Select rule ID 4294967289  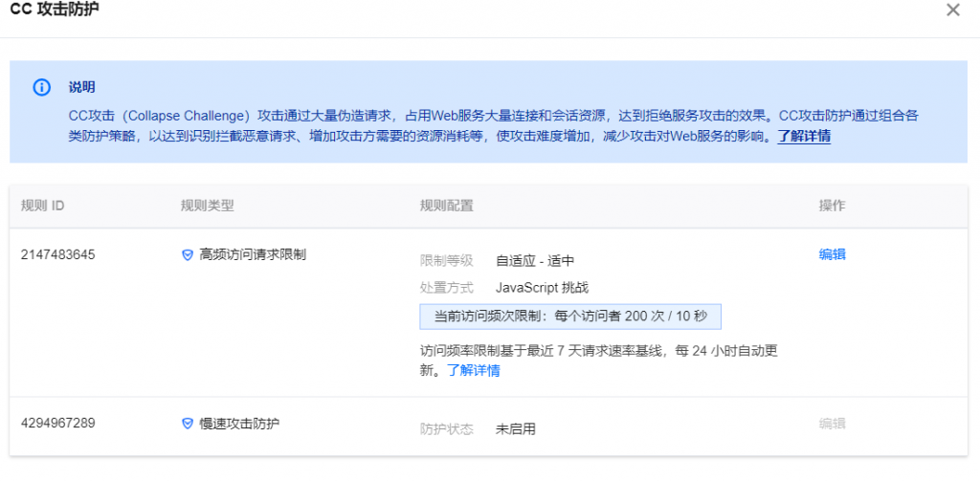coord(57,424)
